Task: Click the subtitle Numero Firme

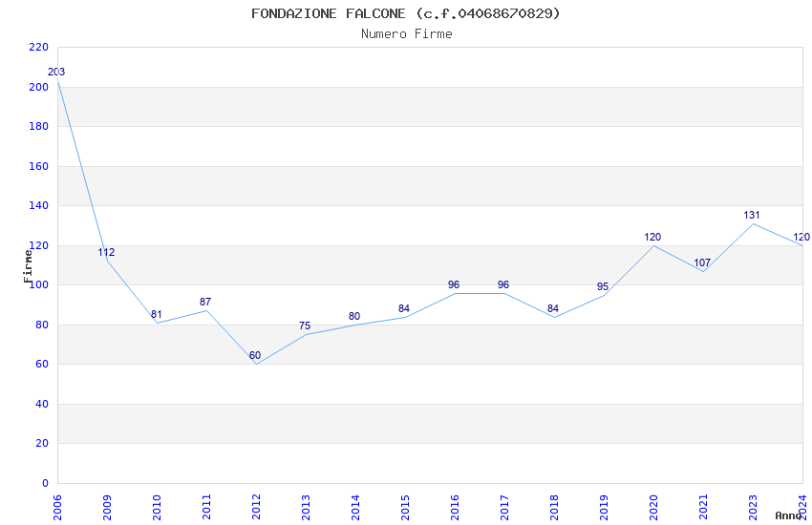Action: click(x=407, y=33)
